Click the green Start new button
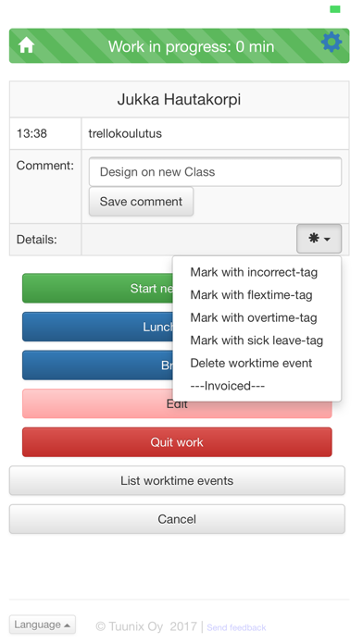 coord(97,289)
